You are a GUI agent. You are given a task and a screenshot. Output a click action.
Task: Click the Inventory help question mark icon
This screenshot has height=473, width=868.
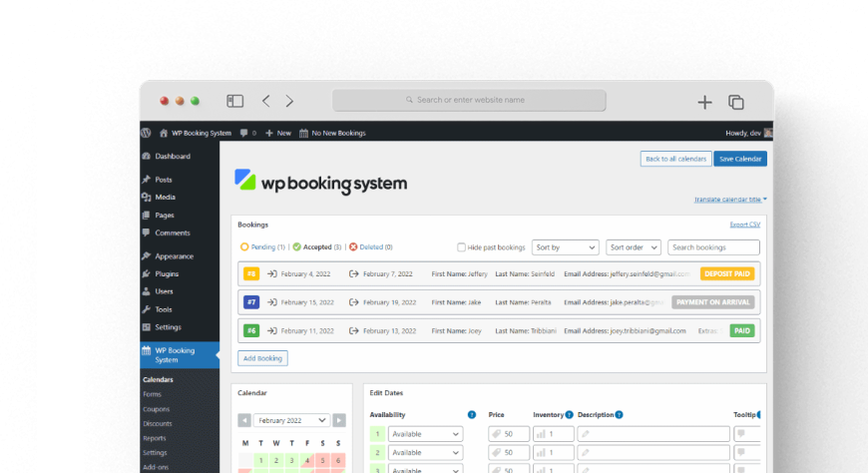569,414
